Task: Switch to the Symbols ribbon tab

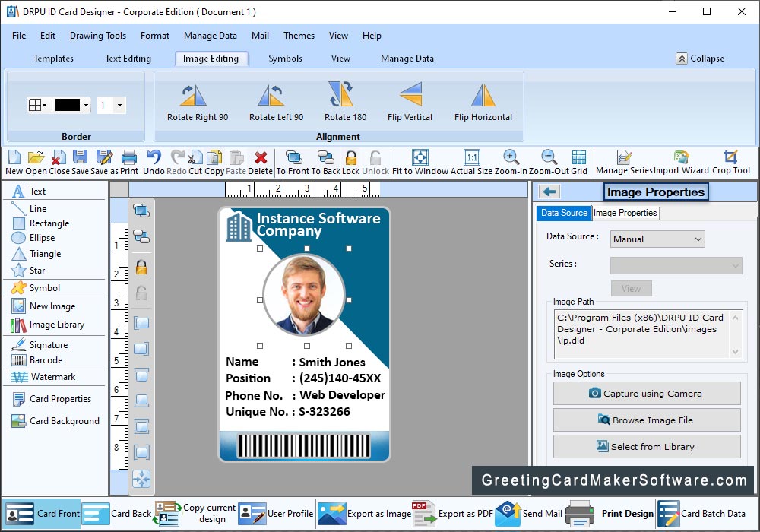Action: [x=285, y=59]
